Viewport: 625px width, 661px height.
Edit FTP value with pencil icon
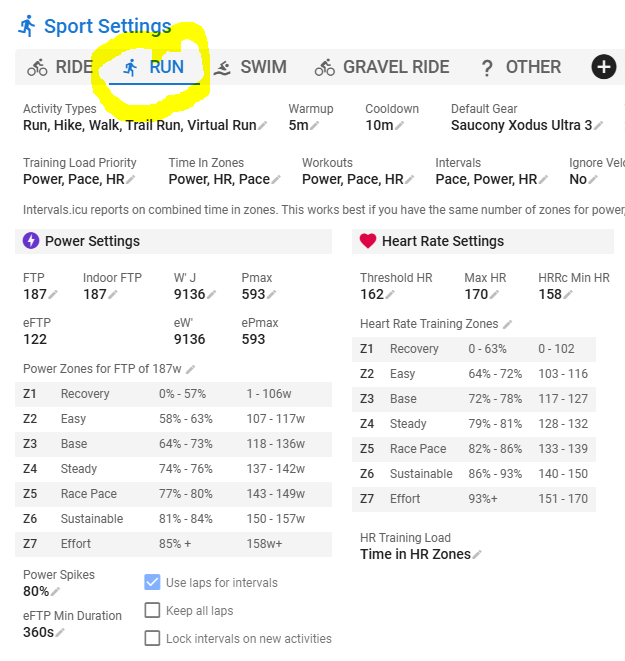53,295
